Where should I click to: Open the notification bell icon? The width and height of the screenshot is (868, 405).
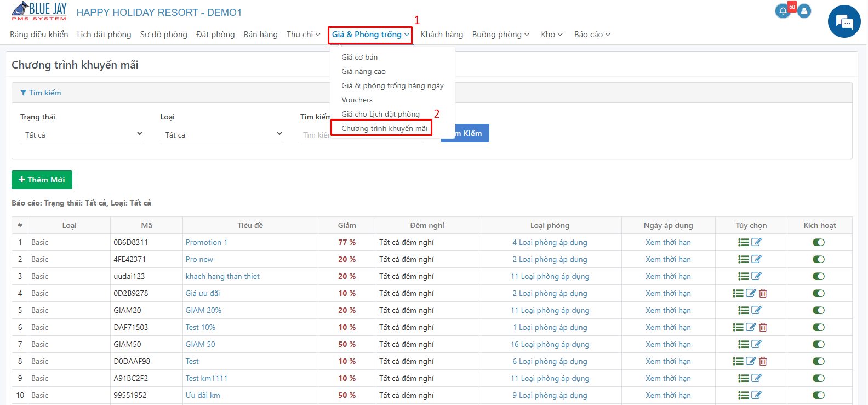[783, 11]
